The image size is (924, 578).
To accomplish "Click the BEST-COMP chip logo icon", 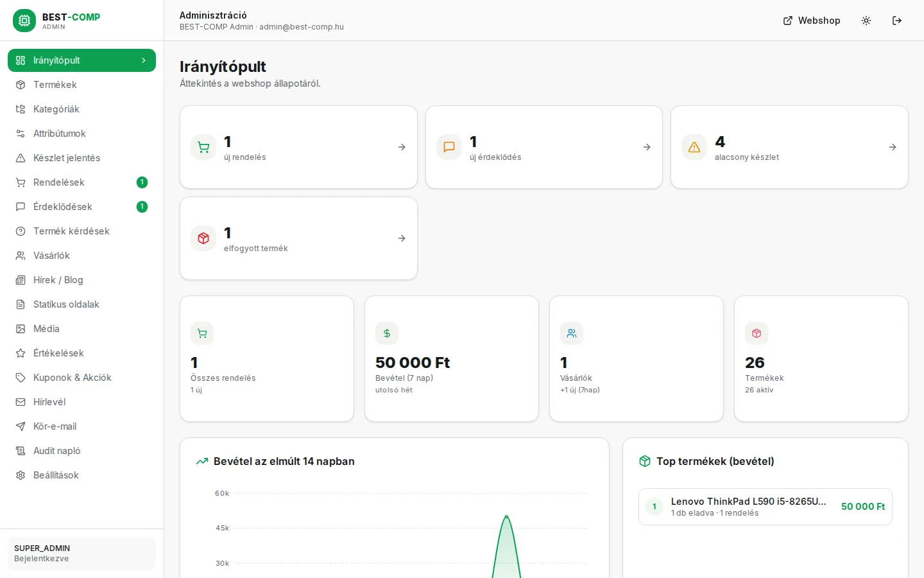I will coord(24,21).
